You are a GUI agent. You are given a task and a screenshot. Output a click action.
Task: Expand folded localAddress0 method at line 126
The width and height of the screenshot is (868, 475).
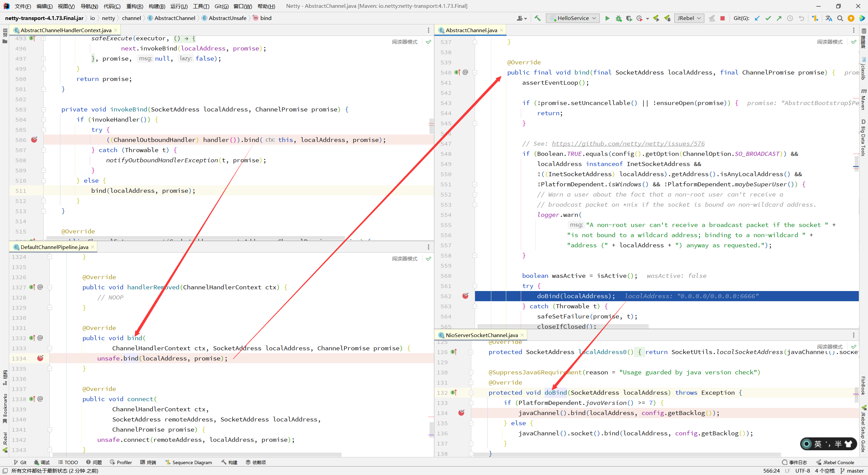pyautogui.click(x=471, y=352)
